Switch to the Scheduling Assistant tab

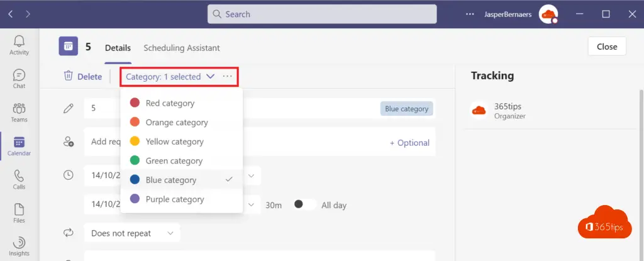coord(182,48)
